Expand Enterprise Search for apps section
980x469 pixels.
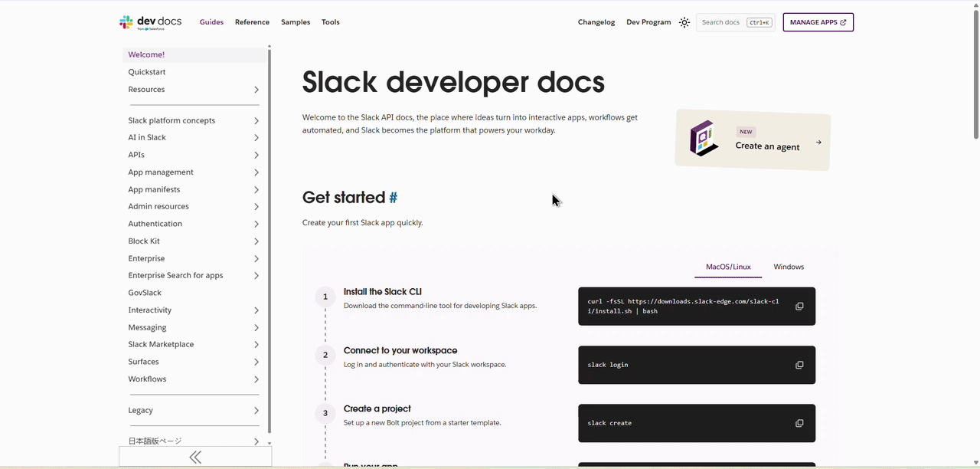pos(256,276)
